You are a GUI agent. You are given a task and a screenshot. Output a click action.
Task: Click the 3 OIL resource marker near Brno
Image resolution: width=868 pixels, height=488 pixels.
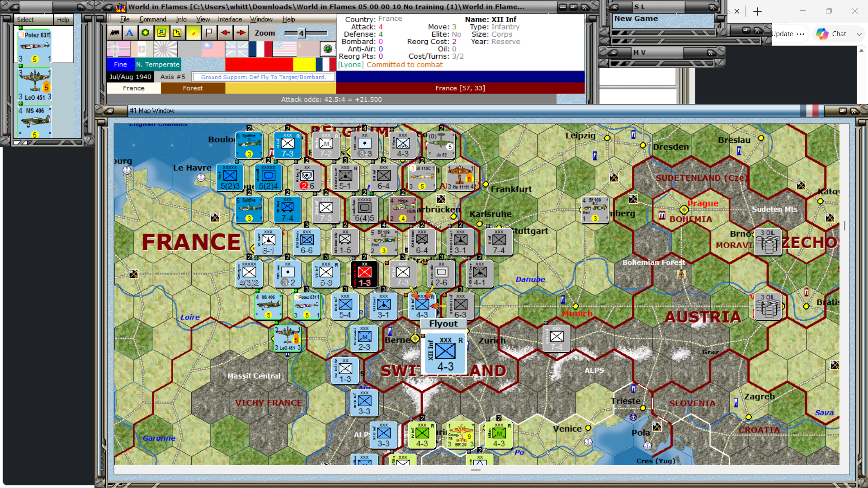(768, 242)
